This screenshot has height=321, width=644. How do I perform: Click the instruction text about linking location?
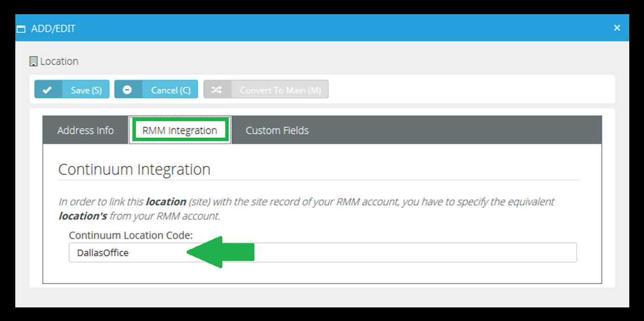[x=306, y=209]
